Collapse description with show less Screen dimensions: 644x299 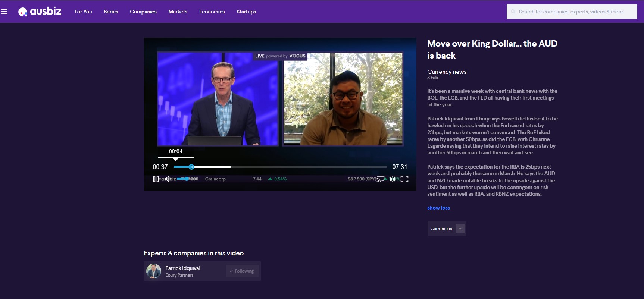click(438, 208)
